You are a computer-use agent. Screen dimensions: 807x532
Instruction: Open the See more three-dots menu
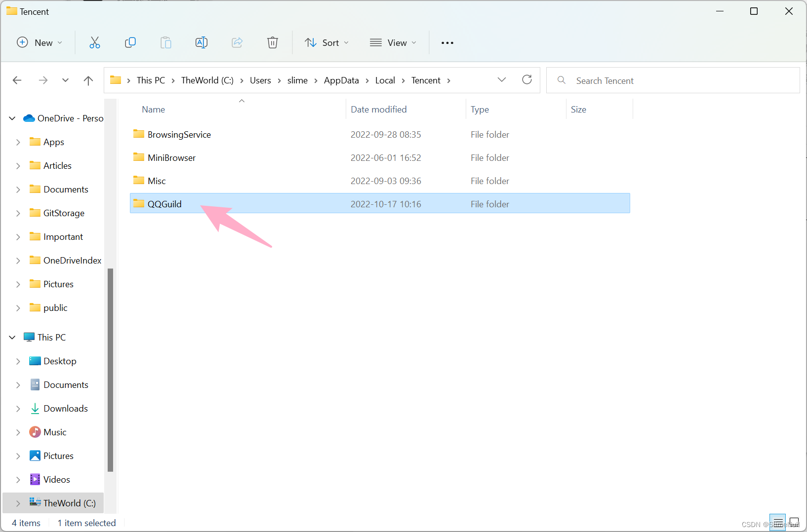tap(447, 43)
